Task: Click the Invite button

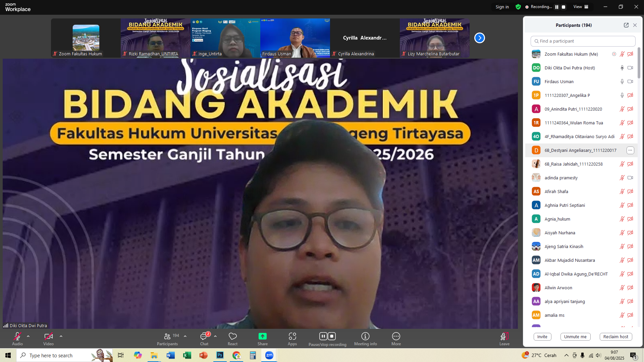Action: coord(542,337)
